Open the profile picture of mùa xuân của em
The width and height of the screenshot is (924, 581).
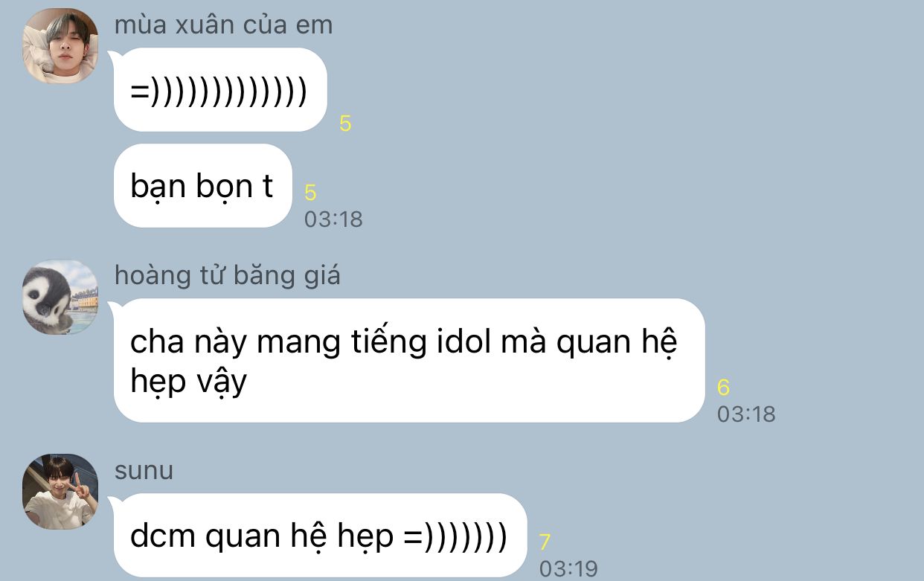click(x=60, y=45)
